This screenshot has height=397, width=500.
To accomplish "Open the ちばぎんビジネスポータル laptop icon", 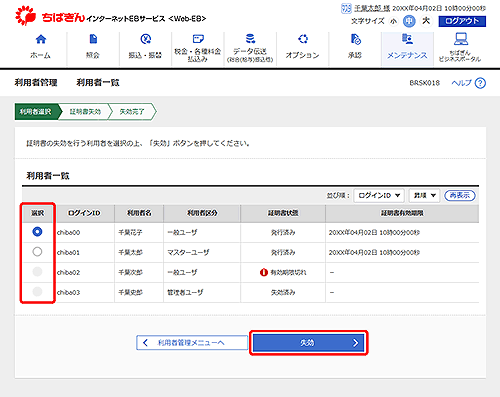I will click(x=461, y=39).
